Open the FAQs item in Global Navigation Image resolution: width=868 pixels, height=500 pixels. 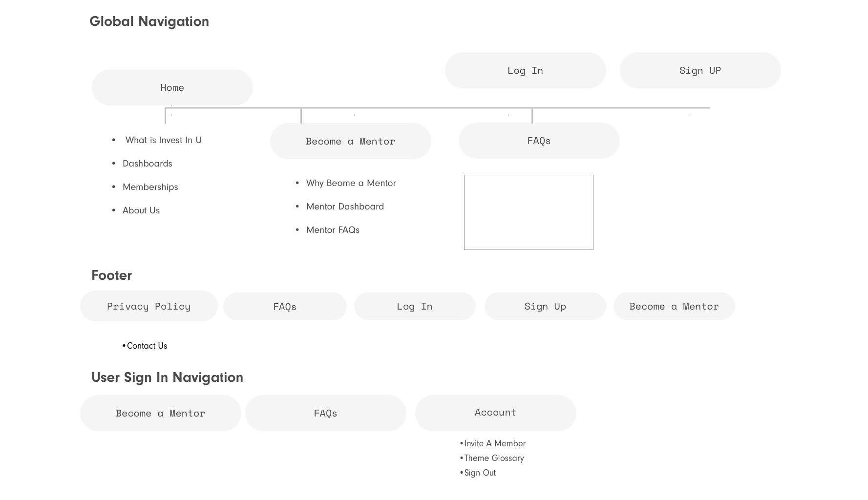pyautogui.click(x=539, y=141)
